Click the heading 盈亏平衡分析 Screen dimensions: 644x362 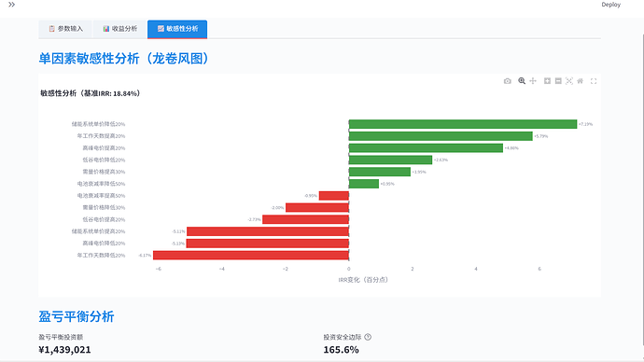point(77,316)
